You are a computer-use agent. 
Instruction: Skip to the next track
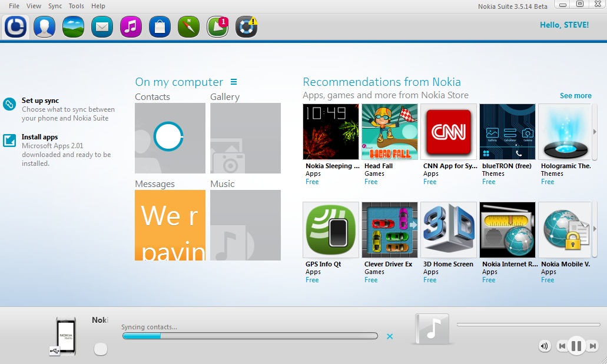[x=592, y=346]
